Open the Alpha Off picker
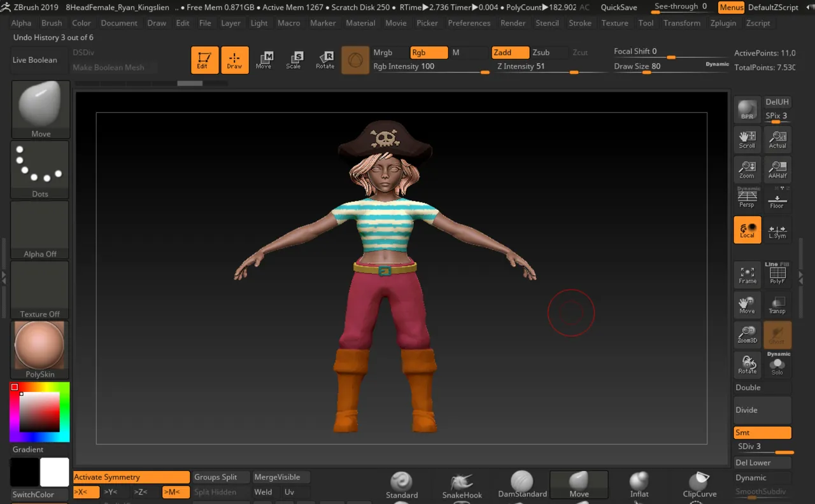The height and width of the screenshot is (504, 815). coord(40,230)
